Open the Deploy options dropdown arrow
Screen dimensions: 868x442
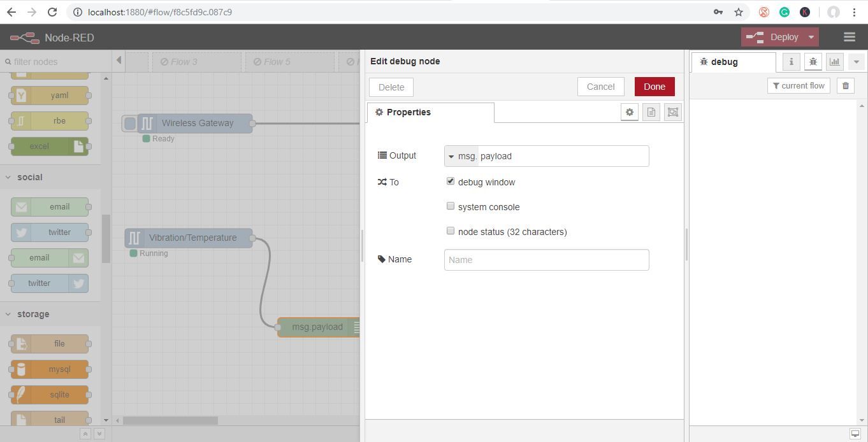point(811,37)
